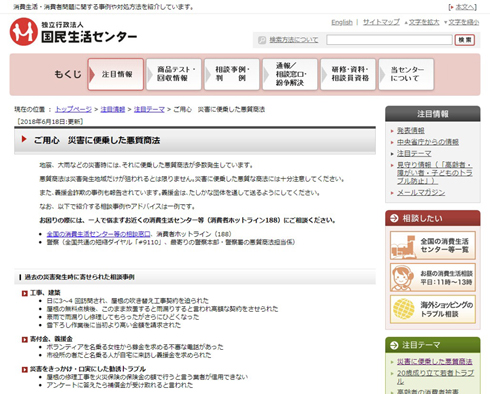Select the 当センターについて navigation tab
The width and height of the screenshot is (490, 394).
click(406, 74)
